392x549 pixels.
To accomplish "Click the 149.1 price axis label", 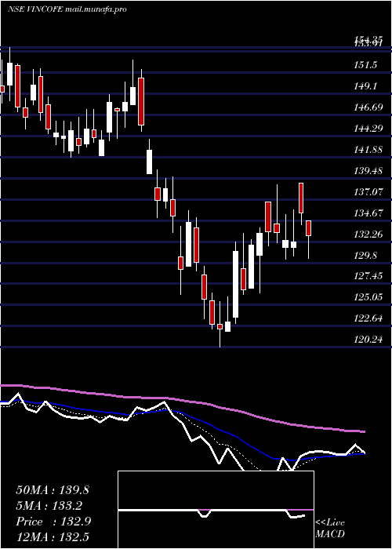I will click(365, 85).
